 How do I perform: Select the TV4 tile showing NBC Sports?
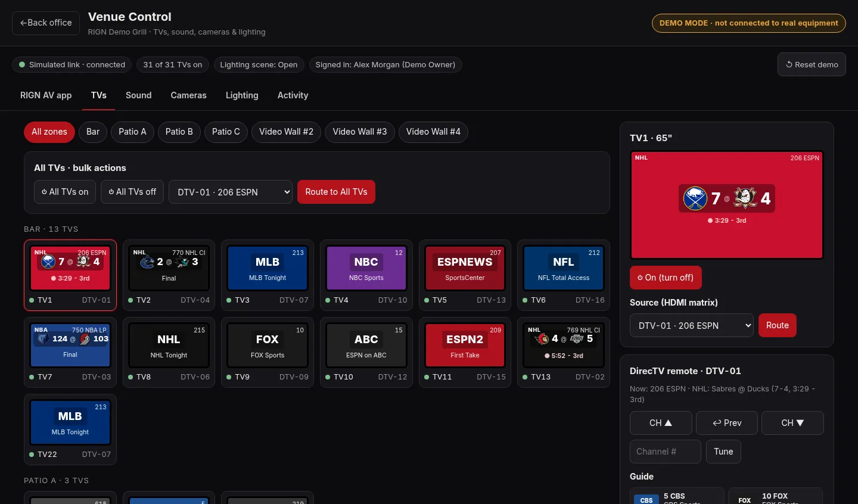click(366, 275)
